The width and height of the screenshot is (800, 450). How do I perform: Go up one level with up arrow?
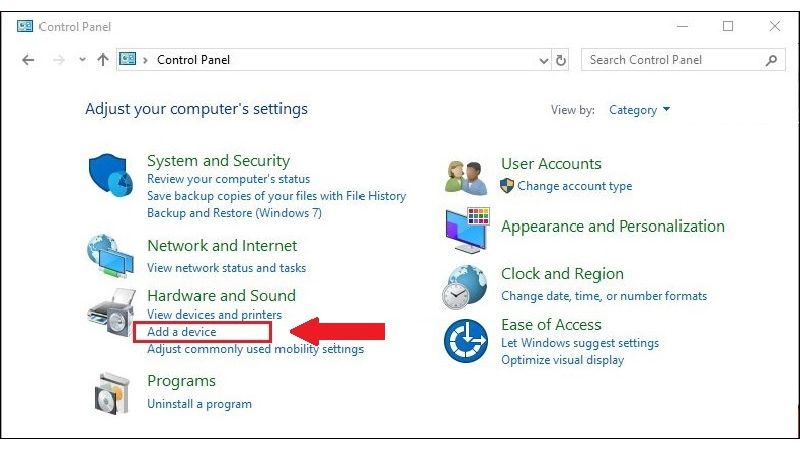pyautogui.click(x=102, y=60)
